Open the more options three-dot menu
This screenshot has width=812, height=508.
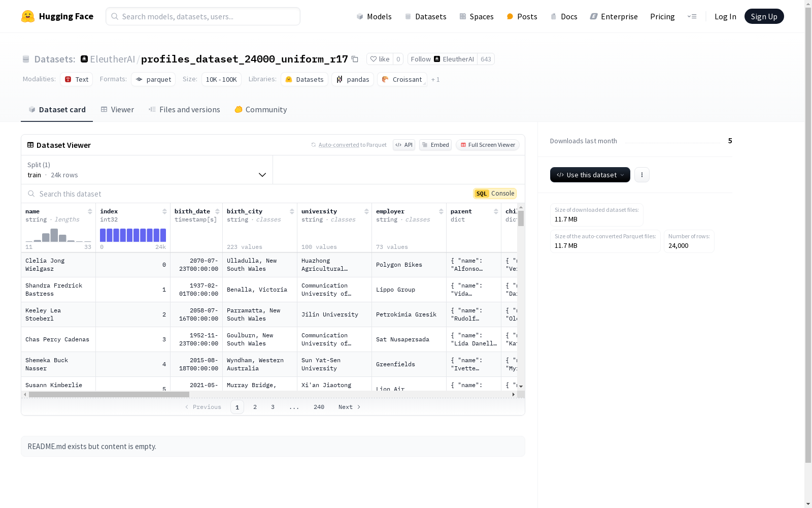[642, 175]
